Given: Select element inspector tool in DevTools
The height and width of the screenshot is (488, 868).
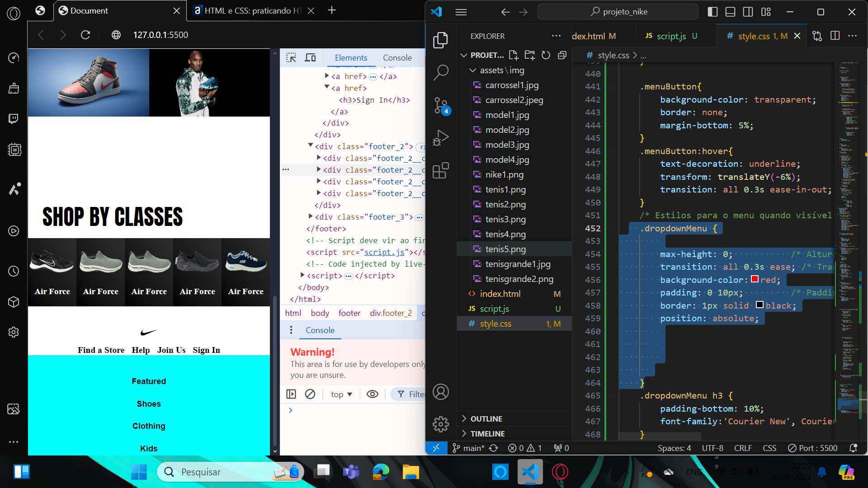Looking at the screenshot, I should point(291,57).
